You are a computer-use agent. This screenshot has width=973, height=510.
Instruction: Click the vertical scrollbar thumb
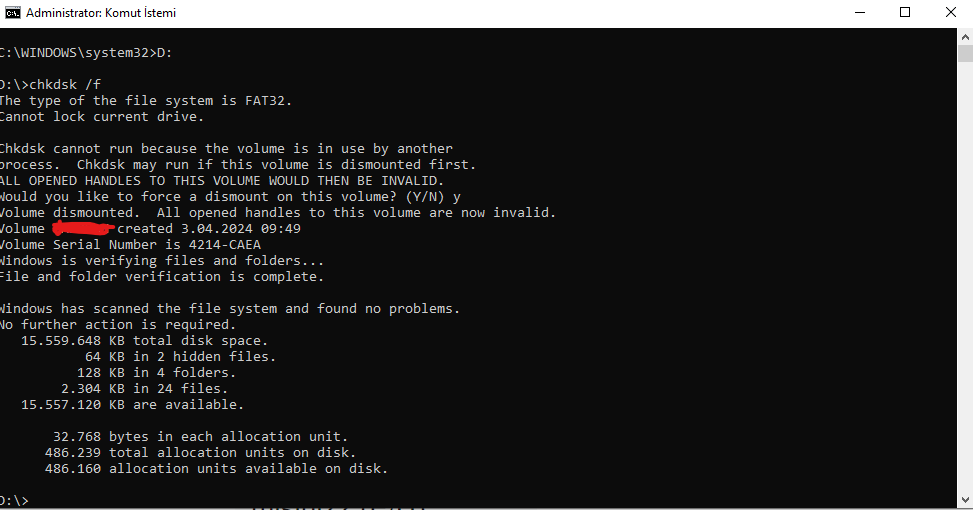pyautogui.click(x=965, y=54)
